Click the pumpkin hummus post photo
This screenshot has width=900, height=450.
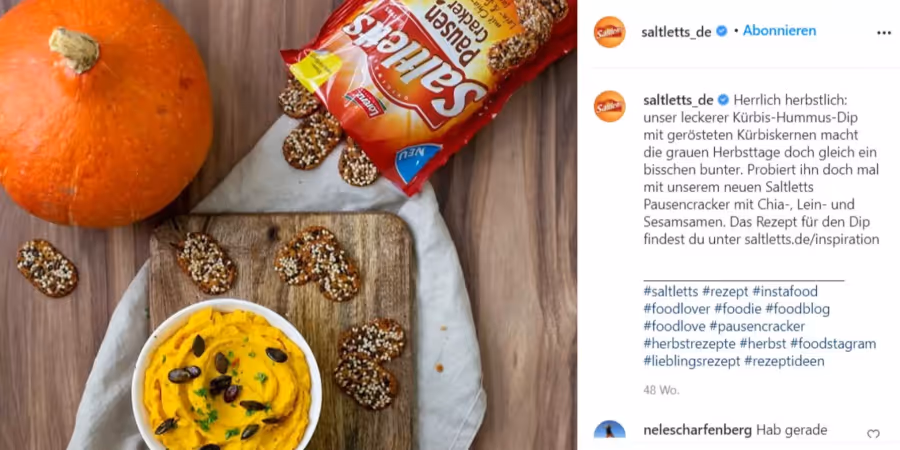[x=288, y=225]
